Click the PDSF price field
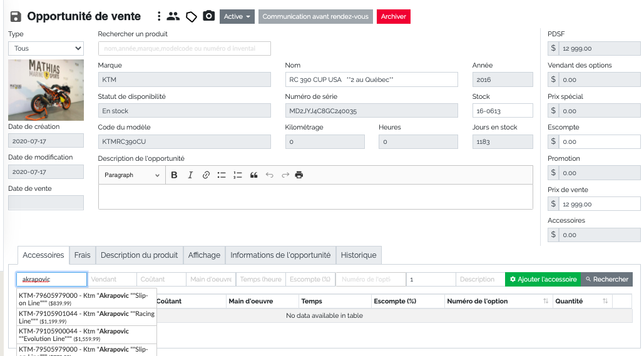The width and height of the screenshot is (644, 356). (x=599, y=48)
